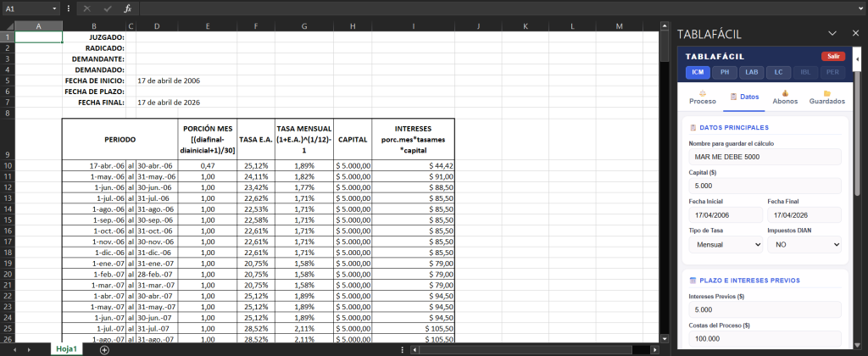
Task: Click the horizontal scrollbar of the worksheet
Action: coord(526,349)
